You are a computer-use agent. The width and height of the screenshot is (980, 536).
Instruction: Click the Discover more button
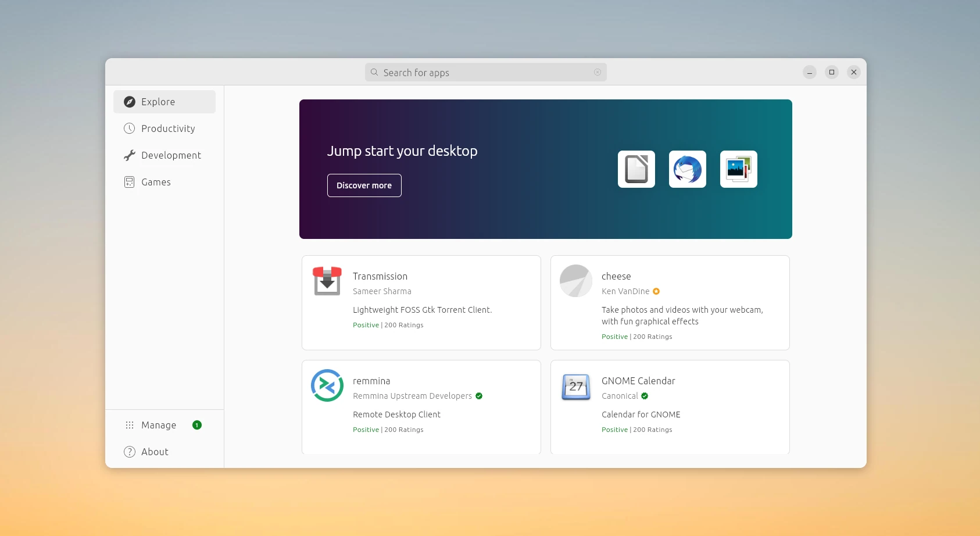point(364,185)
